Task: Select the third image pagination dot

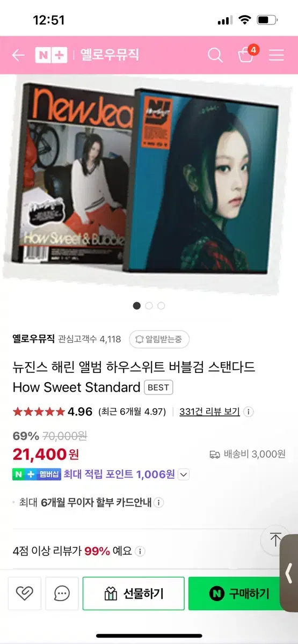Action: click(x=161, y=305)
